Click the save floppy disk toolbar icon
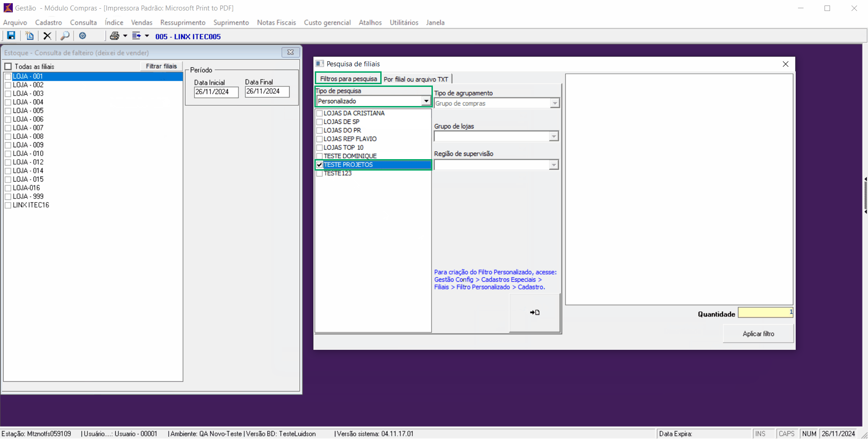Viewport: 868px width, 439px height. pos(11,36)
